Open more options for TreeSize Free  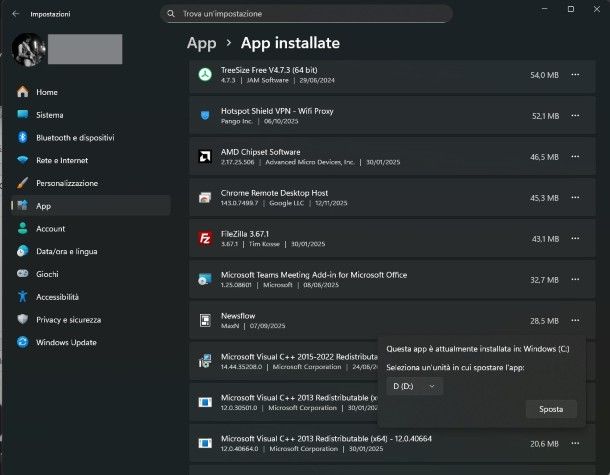tap(575, 74)
